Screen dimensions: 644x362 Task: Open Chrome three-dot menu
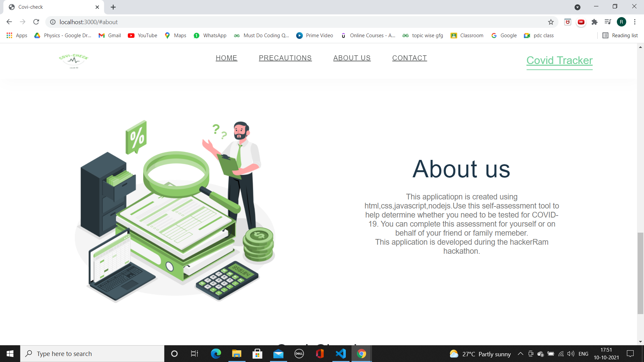pyautogui.click(x=635, y=22)
